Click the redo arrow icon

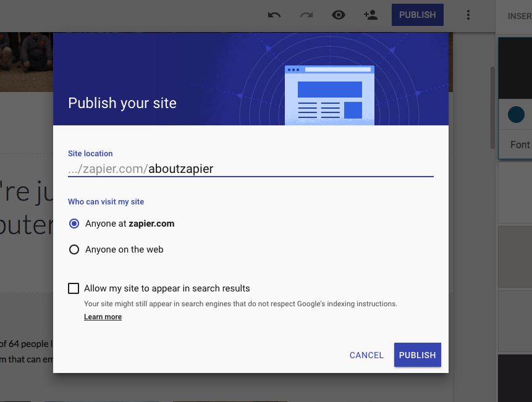(306, 15)
